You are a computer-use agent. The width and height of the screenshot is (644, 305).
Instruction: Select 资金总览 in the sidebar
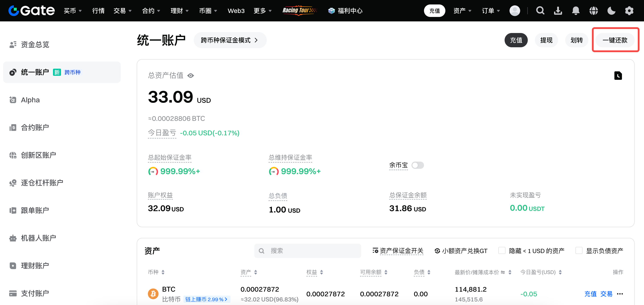pyautogui.click(x=35, y=45)
